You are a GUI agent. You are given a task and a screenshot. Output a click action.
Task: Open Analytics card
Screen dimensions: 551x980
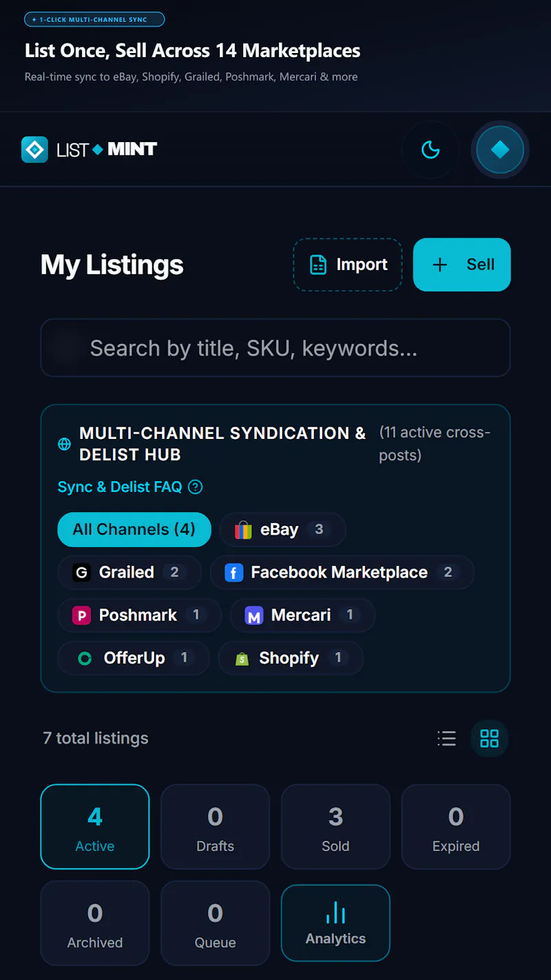tap(335, 923)
